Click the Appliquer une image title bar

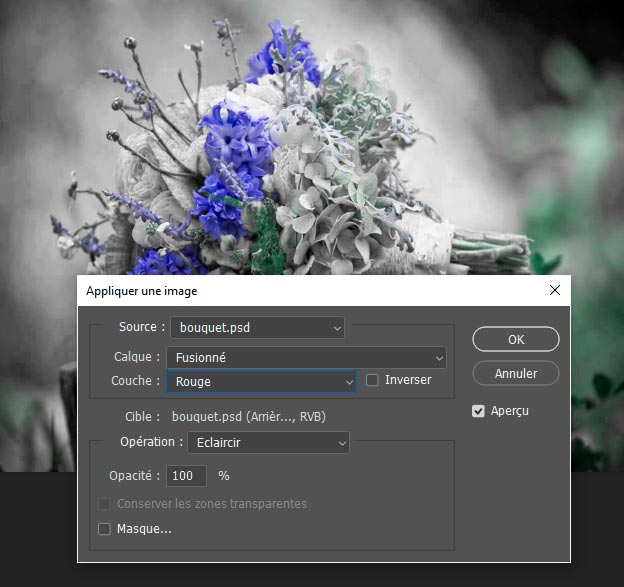(x=300, y=291)
